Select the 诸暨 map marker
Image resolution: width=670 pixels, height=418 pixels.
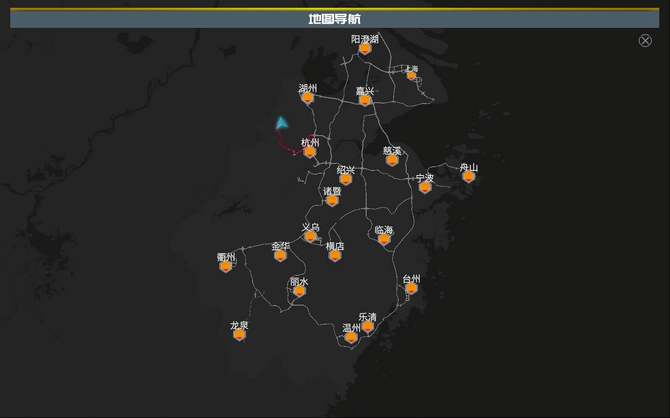coord(332,200)
